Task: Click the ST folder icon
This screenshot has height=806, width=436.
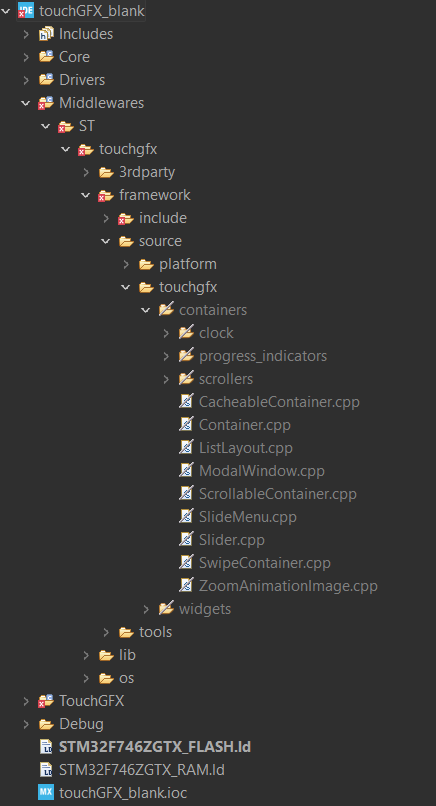Action: coord(66,126)
